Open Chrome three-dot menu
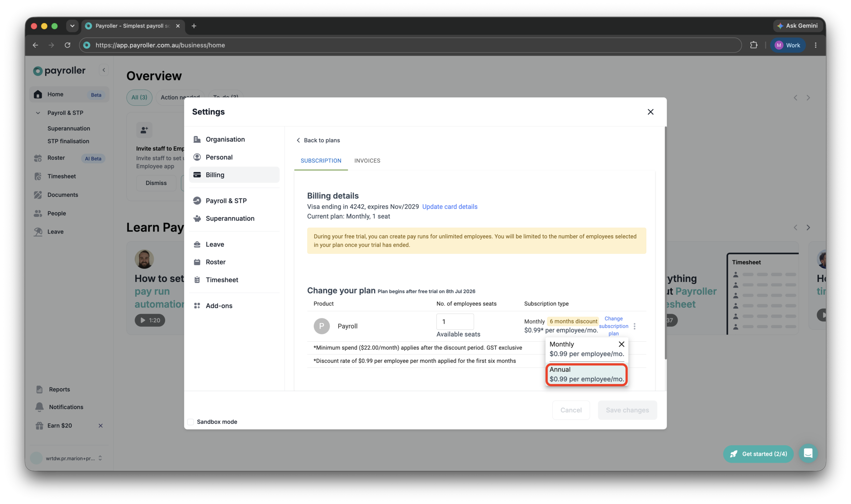This screenshot has height=504, width=851. [815, 45]
